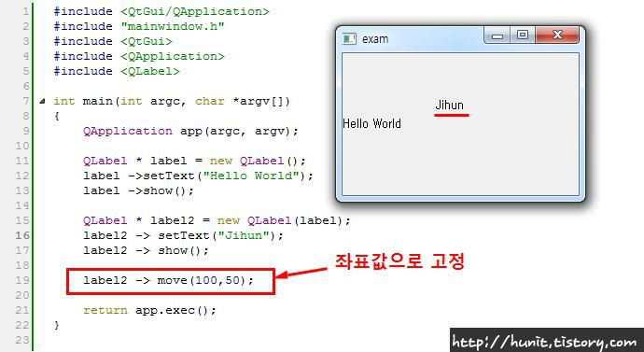Click line number 21 in the gutter
The image size is (644, 352).
pos(22,310)
